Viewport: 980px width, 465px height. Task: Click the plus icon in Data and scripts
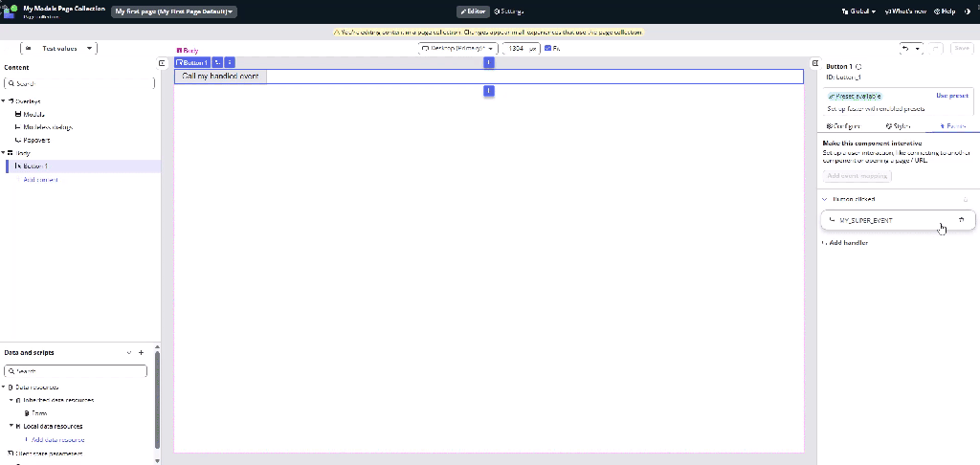point(142,353)
